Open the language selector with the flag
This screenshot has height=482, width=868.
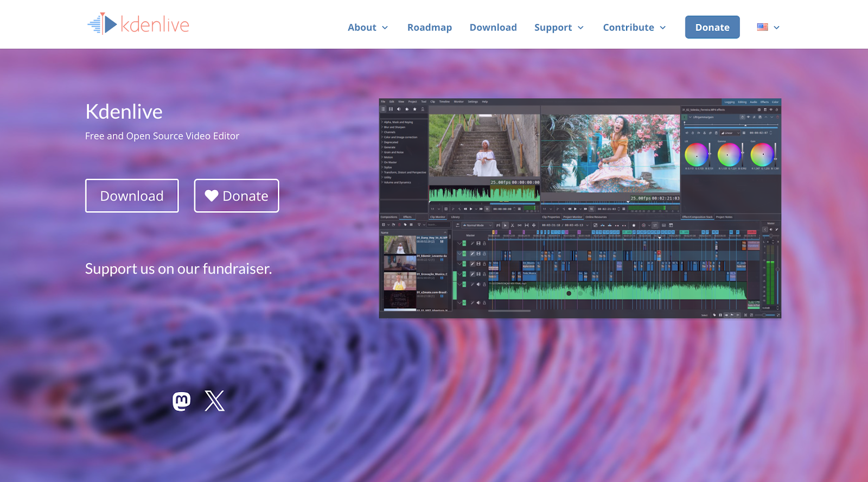click(x=768, y=27)
